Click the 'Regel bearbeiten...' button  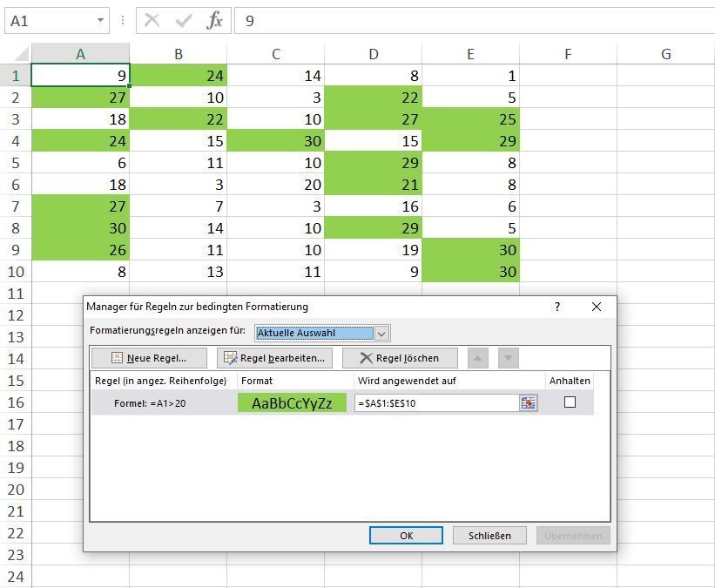[274, 358]
